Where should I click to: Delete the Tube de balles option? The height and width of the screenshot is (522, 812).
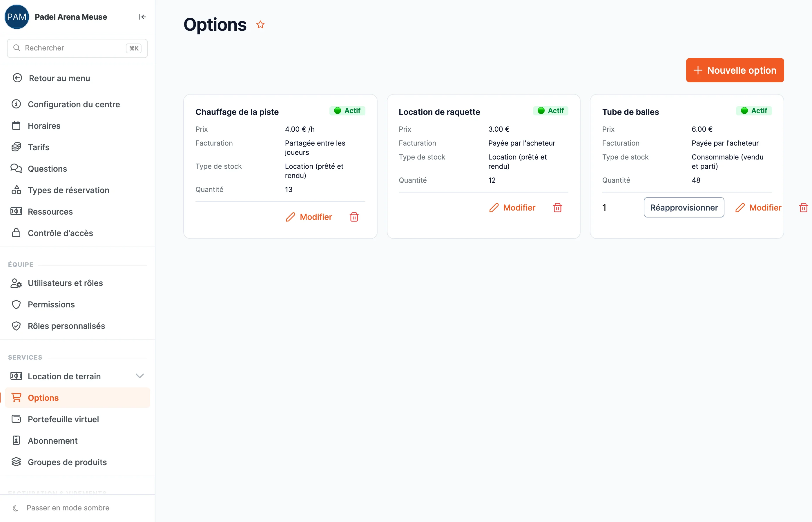pos(804,208)
